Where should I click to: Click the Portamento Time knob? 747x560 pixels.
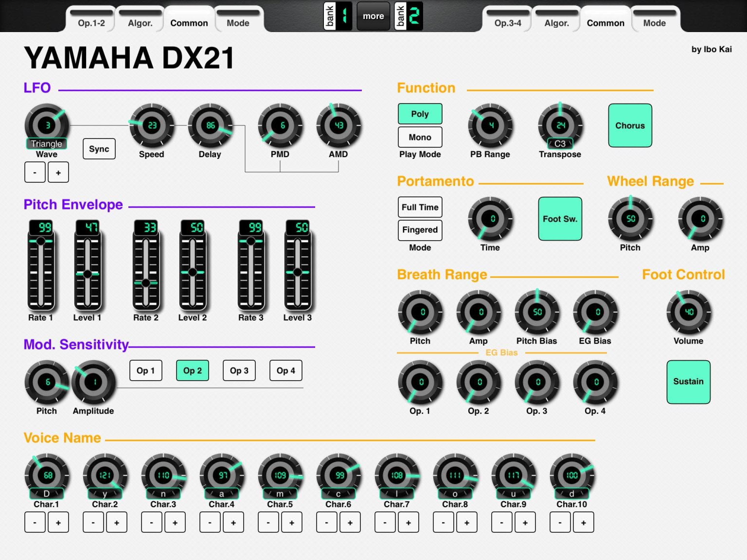coord(490,219)
